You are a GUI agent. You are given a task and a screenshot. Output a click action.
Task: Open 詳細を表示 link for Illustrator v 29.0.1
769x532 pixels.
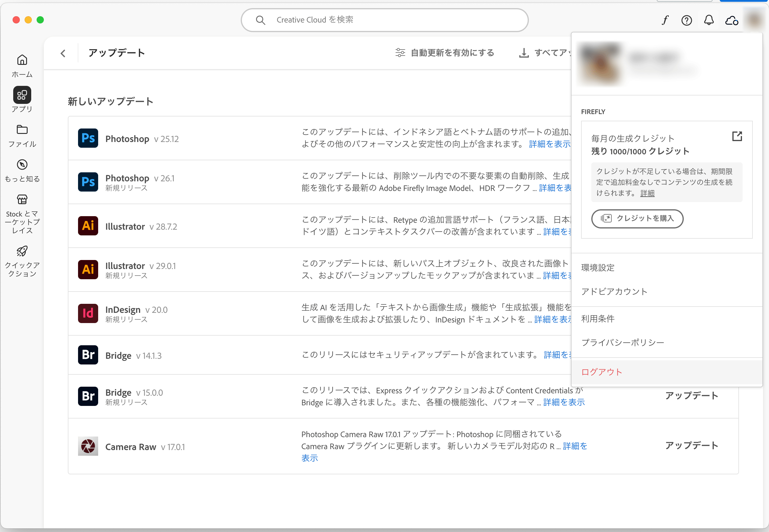pyautogui.click(x=557, y=276)
